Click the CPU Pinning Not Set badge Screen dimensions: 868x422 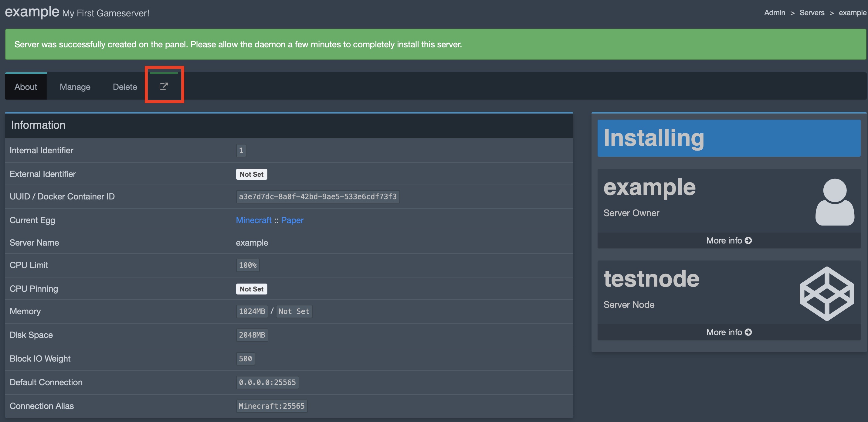pyautogui.click(x=251, y=288)
